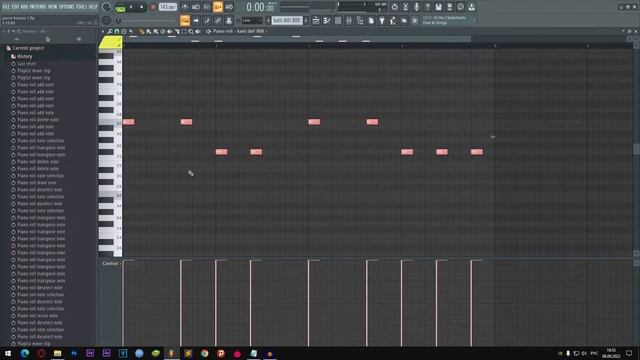Click the save project icon
This screenshot has height=360, width=640.
click(x=438, y=7)
